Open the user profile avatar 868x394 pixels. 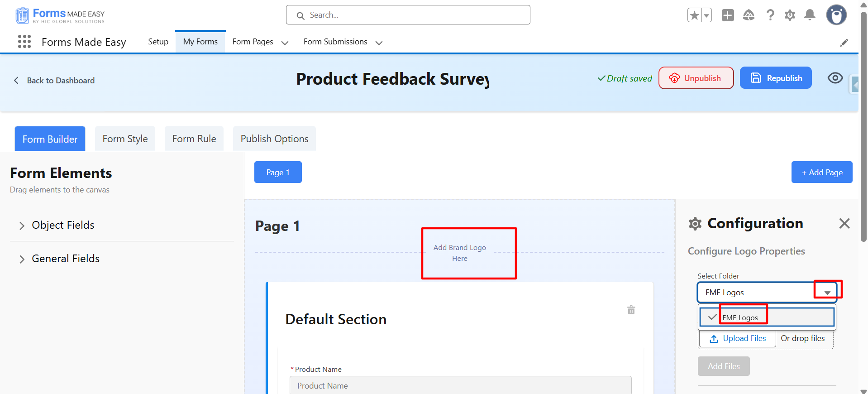point(836,15)
